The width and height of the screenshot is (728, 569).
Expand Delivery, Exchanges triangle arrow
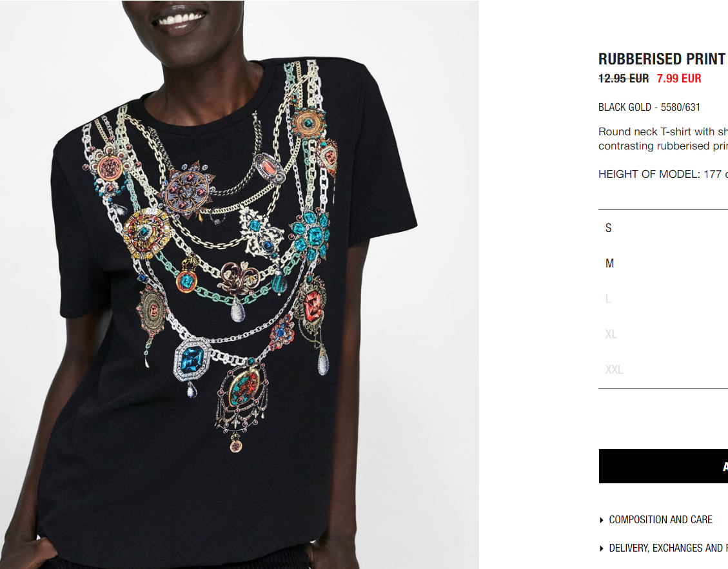[x=602, y=548]
